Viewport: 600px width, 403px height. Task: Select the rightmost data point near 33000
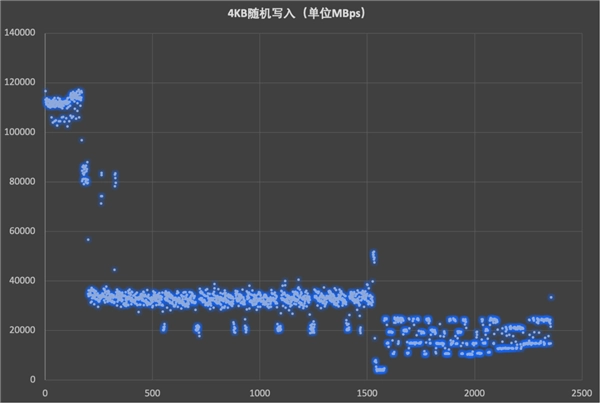coord(551,297)
